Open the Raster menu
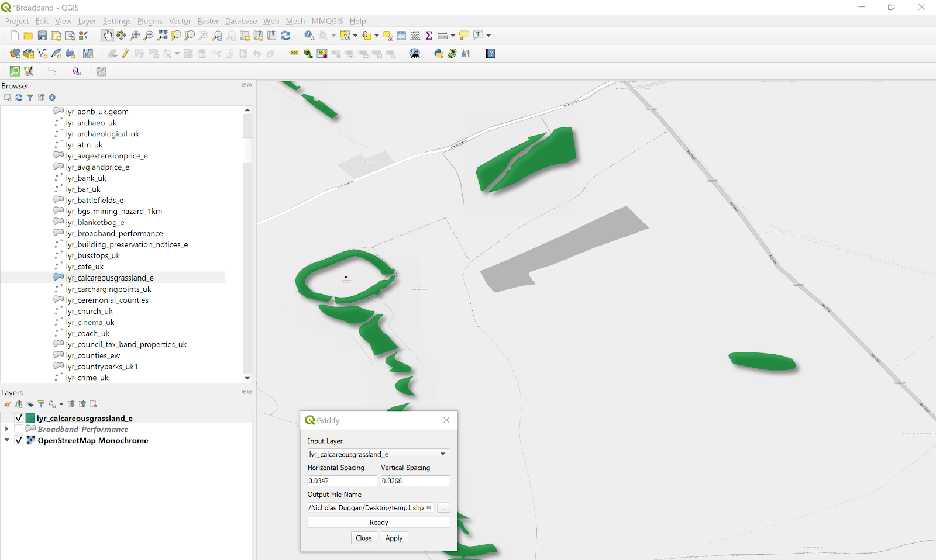This screenshot has height=560, width=936. 208,21
